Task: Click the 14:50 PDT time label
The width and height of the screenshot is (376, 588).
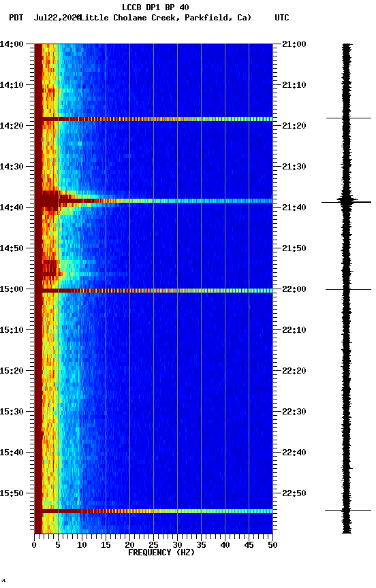Action: point(12,248)
